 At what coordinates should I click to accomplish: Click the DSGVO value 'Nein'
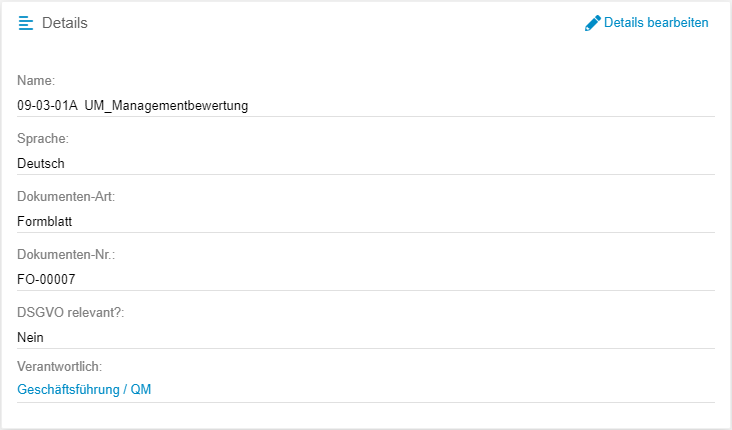pos(31,337)
